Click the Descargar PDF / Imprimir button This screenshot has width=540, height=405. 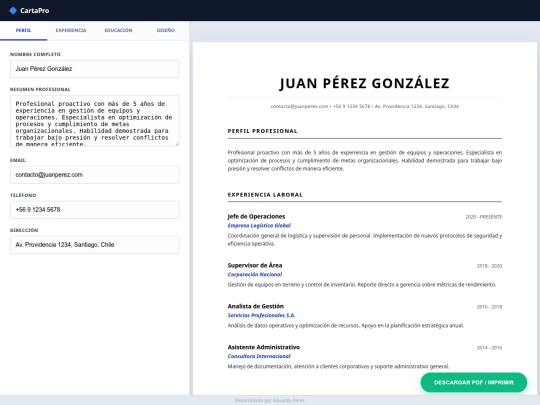[x=474, y=382]
